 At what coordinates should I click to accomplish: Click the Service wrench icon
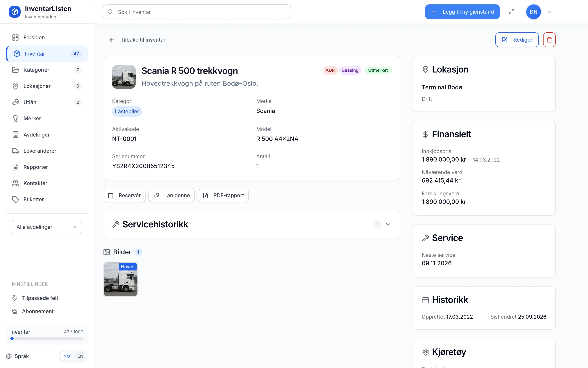[425, 238]
